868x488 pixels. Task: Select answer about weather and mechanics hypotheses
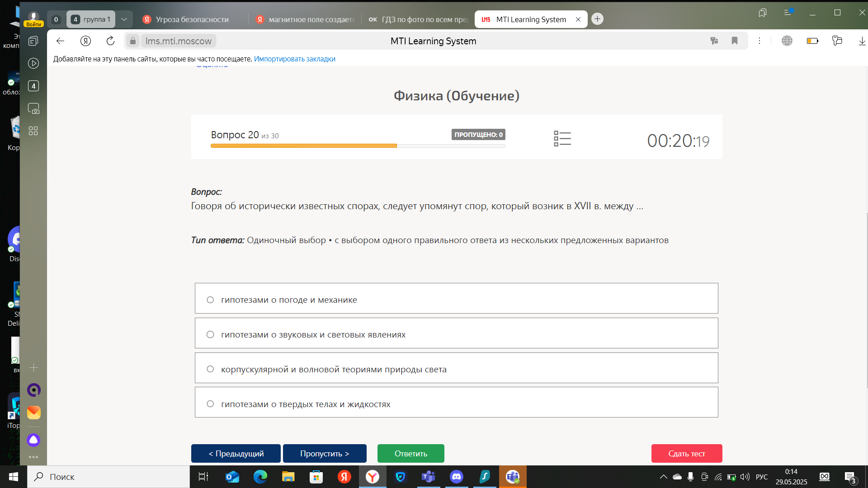(x=456, y=298)
